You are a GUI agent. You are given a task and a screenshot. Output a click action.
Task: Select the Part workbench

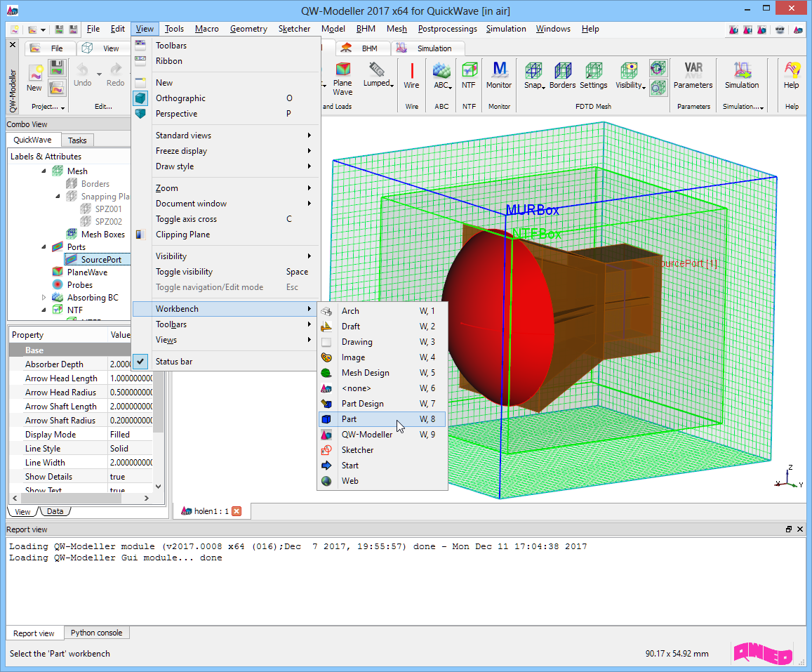click(x=382, y=419)
